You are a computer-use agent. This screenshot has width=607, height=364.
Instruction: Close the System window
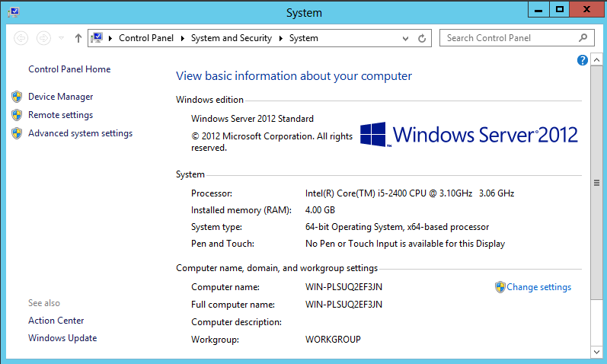(586, 9)
